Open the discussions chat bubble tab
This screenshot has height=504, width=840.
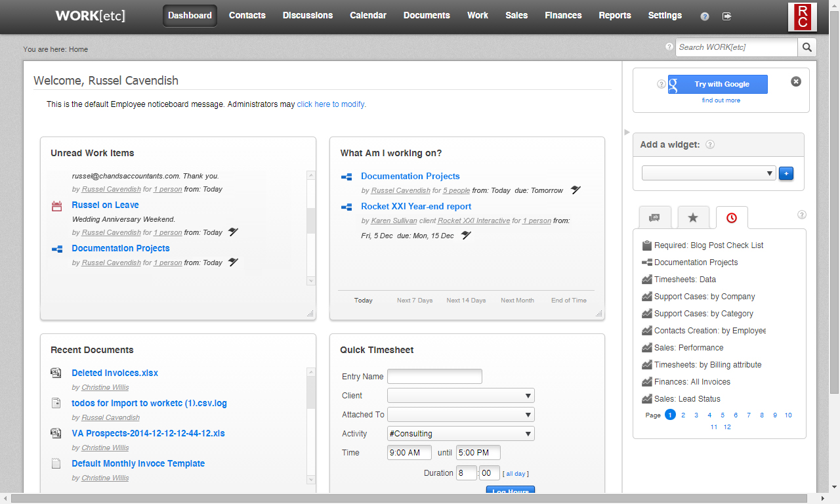[x=654, y=218]
